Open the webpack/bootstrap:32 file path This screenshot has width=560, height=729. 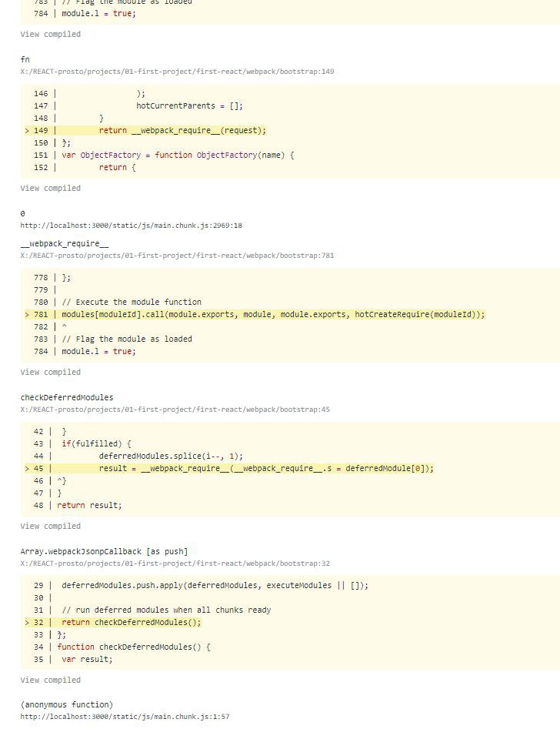click(175, 563)
